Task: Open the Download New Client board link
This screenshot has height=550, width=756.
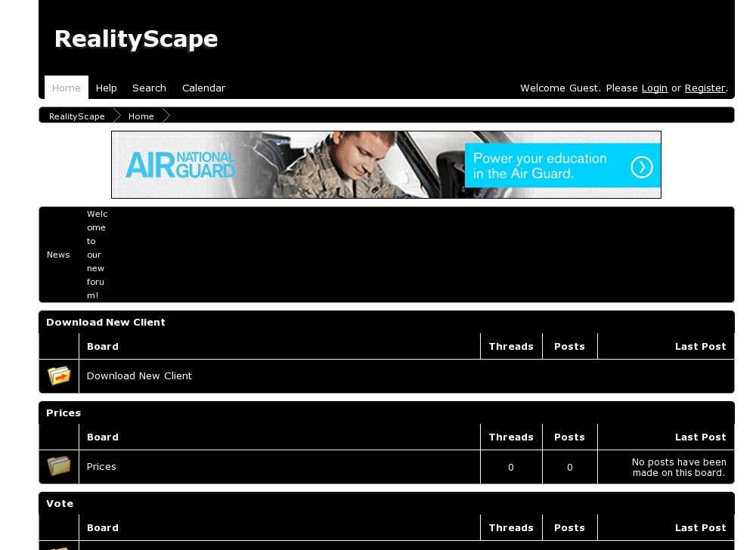Action: 139,375
